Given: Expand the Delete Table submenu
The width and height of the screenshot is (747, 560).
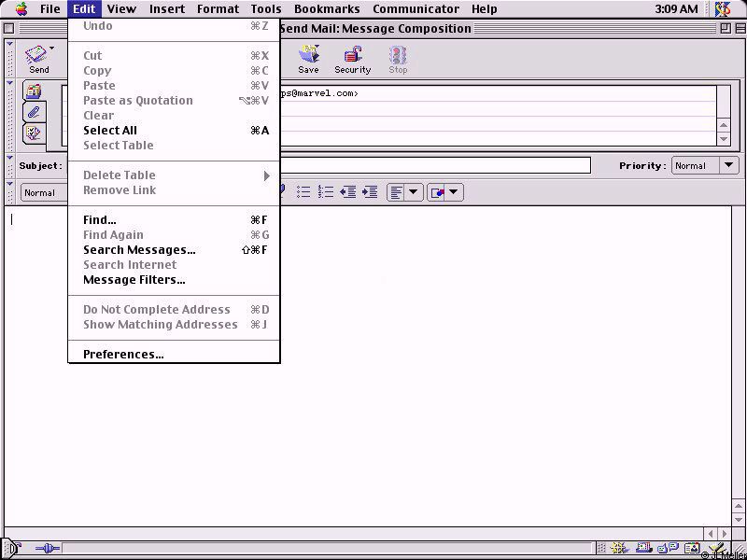Looking at the screenshot, I should coord(174,175).
